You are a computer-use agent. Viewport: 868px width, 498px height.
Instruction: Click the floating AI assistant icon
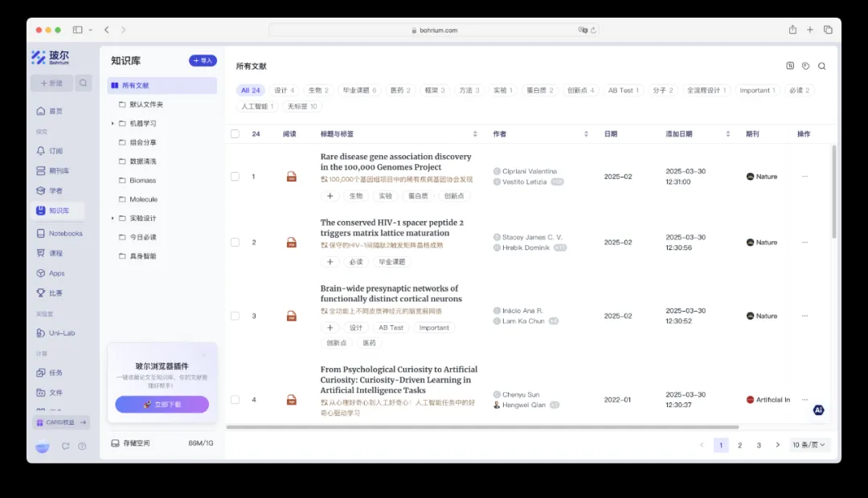(818, 410)
